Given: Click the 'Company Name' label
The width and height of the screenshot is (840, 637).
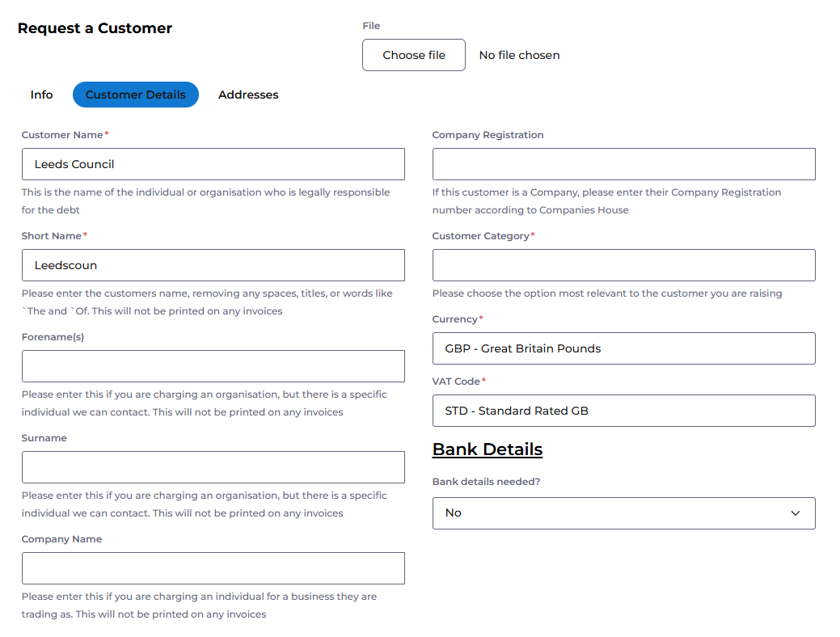Looking at the screenshot, I should [x=61, y=539].
